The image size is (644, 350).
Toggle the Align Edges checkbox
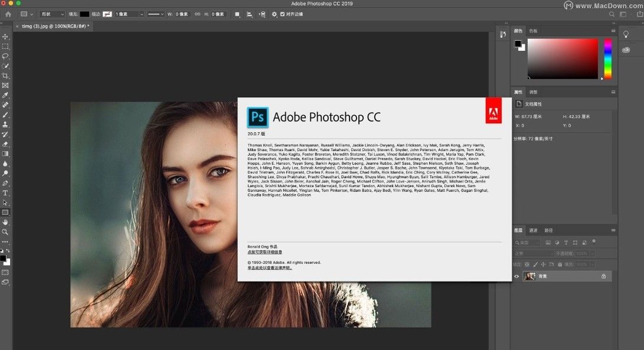point(282,14)
